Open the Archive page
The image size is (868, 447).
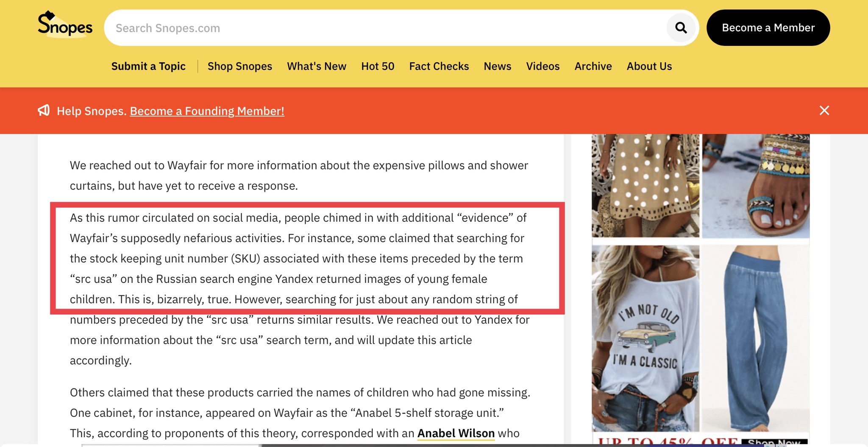593,67
